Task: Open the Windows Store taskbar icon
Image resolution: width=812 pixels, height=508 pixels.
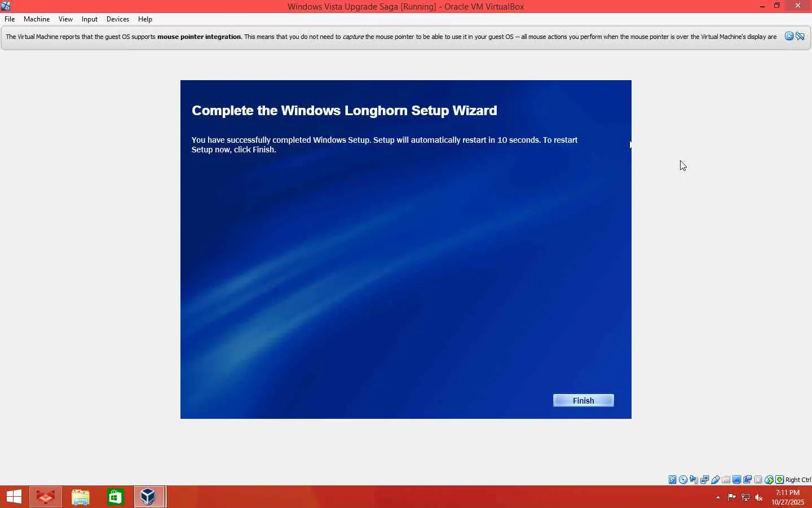Action: point(116,497)
